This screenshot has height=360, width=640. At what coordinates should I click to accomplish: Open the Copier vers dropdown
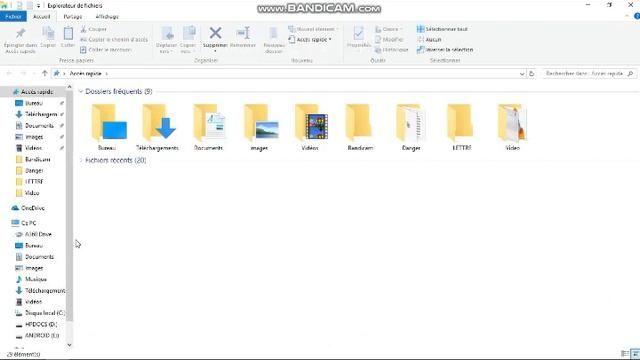188,40
